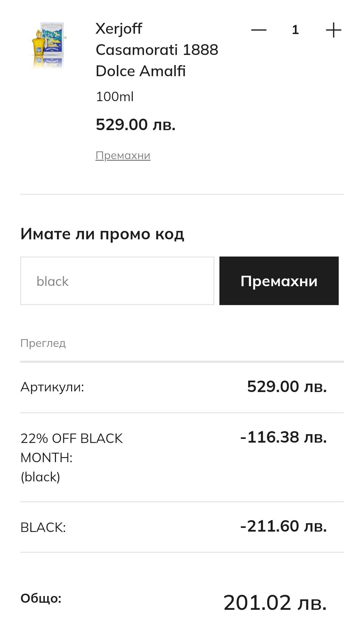Image resolution: width=364 pixels, height=627 pixels.
Task: Increase quantity with the plus icon
Action: 333,30
